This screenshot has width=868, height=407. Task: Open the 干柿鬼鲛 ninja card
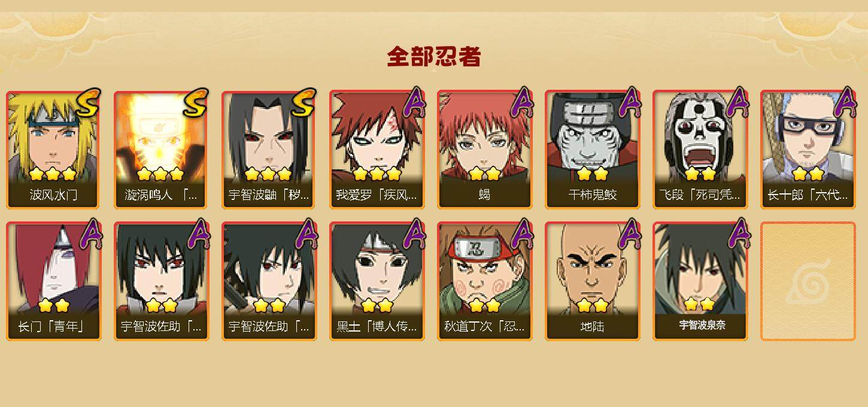[593, 150]
